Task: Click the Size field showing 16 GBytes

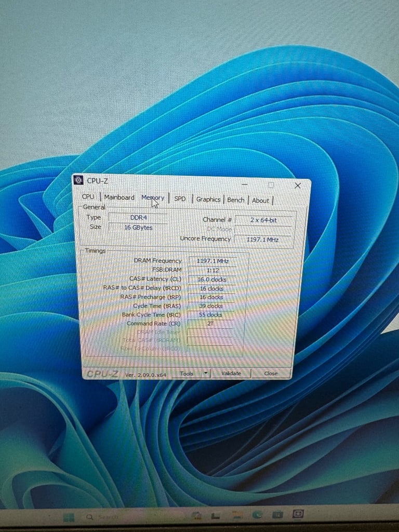Action: pyautogui.click(x=138, y=228)
